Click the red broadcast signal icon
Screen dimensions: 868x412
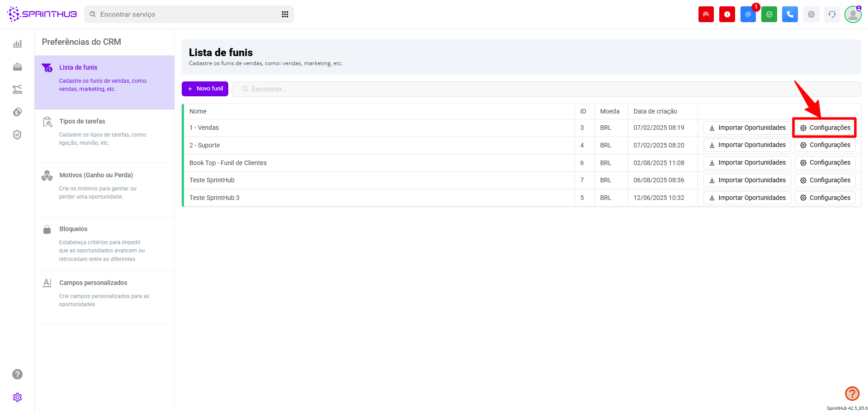tap(706, 14)
